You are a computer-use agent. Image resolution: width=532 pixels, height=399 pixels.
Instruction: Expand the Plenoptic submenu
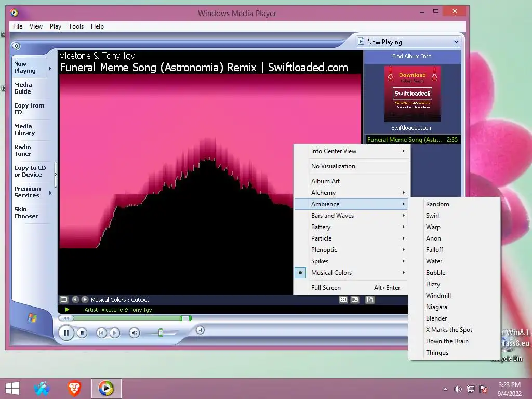point(352,250)
